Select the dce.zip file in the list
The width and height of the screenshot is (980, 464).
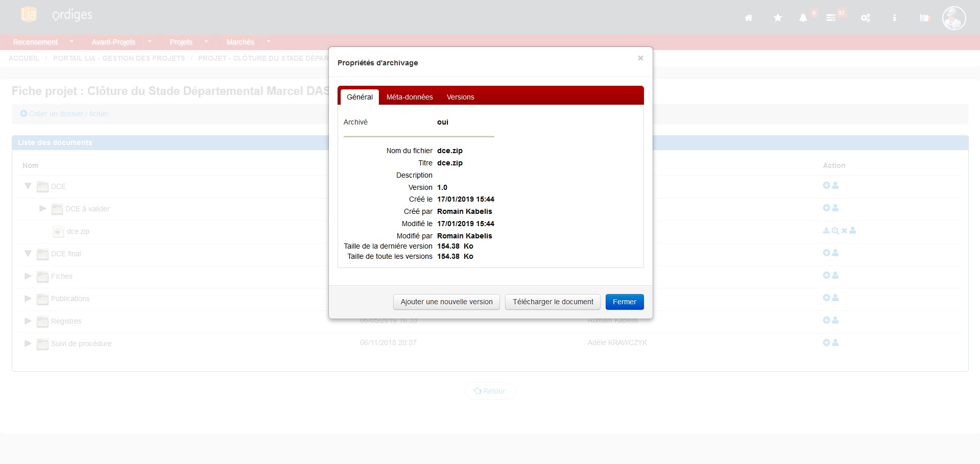78,231
